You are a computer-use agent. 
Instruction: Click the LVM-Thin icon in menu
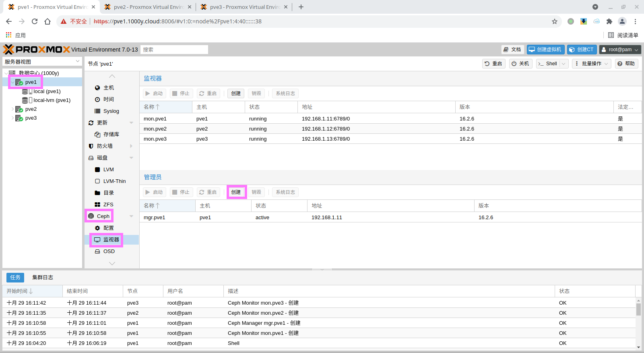click(97, 181)
